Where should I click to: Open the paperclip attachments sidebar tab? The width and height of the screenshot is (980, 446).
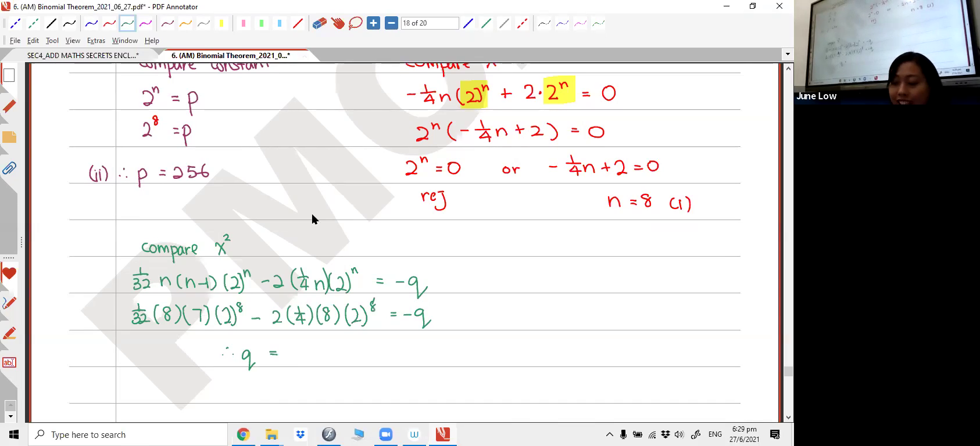(x=9, y=169)
